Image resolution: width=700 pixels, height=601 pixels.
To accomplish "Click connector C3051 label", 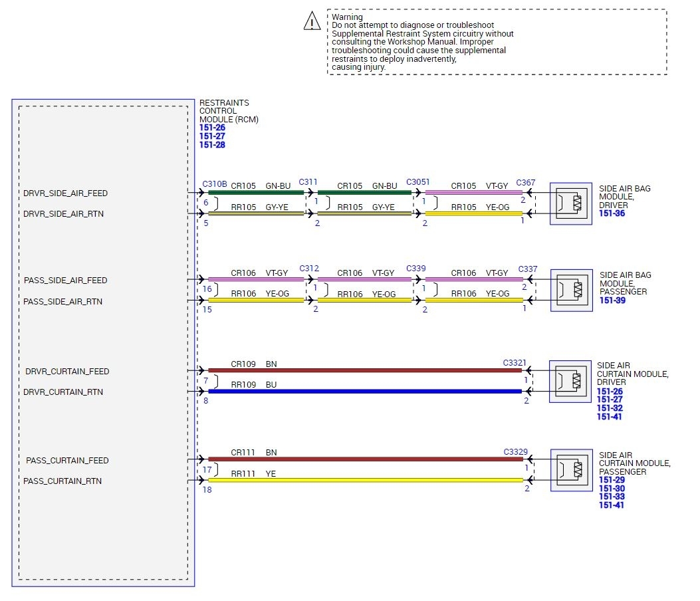I will [418, 181].
